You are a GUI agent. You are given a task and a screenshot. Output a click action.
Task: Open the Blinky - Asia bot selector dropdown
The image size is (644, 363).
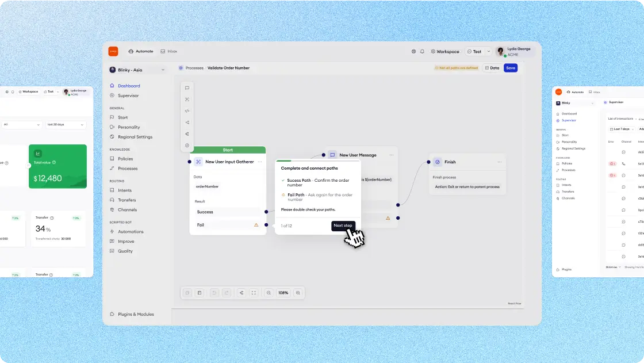pyautogui.click(x=137, y=70)
